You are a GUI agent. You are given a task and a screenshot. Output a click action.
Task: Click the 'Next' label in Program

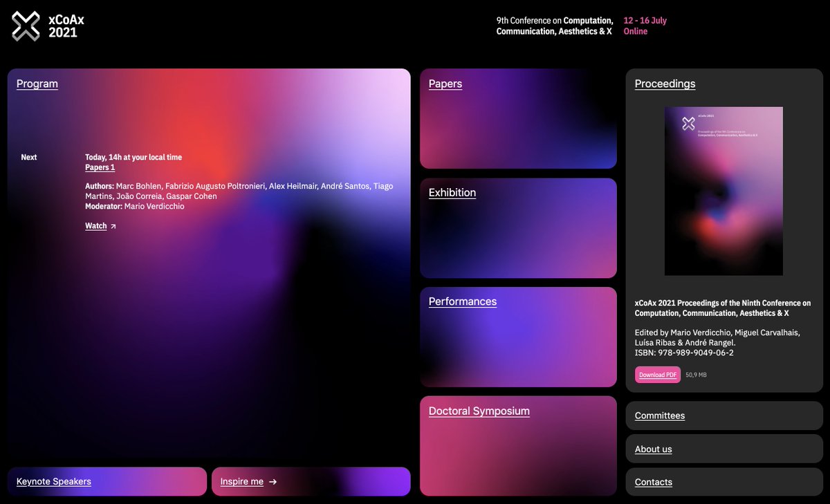pos(29,157)
